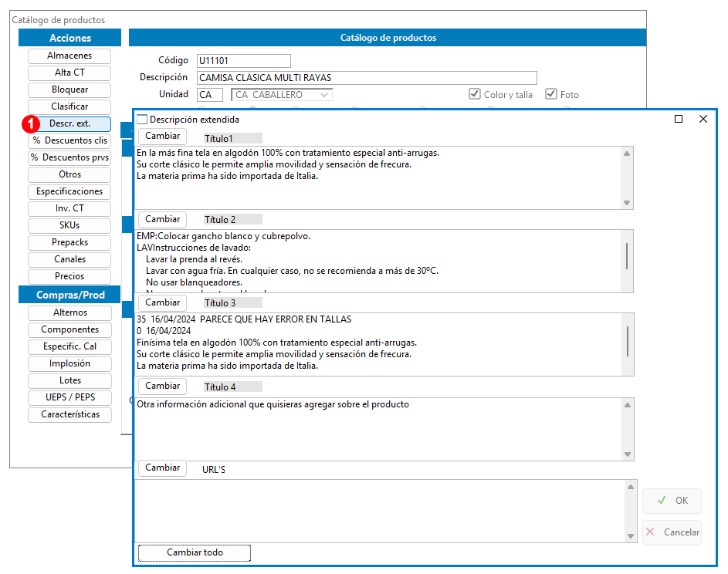Open Canales
Image resolution: width=728 pixels, height=574 pixels.
coord(69,259)
